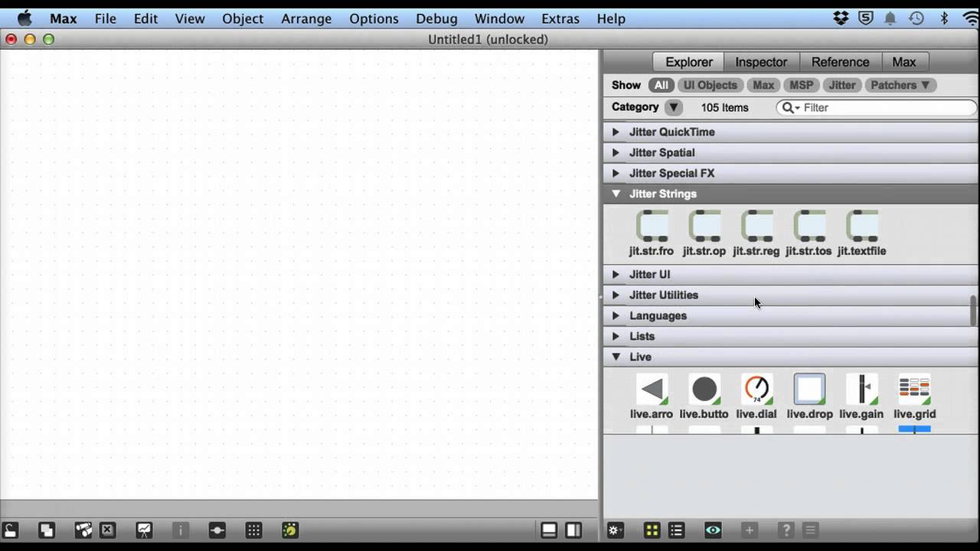Expand the Jitter Utilities category
The width and height of the screenshot is (980, 551).
click(x=616, y=295)
